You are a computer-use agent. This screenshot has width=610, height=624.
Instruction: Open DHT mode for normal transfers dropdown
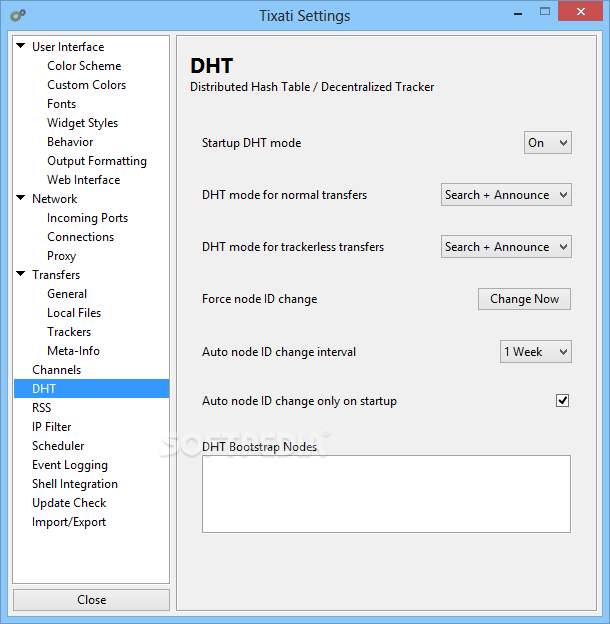pyautogui.click(x=506, y=195)
